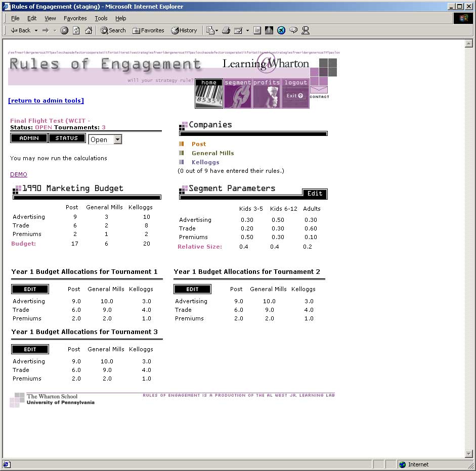Click the 'Budget:' row label
This screenshot has width=476, height=471.
click(23, 244)
